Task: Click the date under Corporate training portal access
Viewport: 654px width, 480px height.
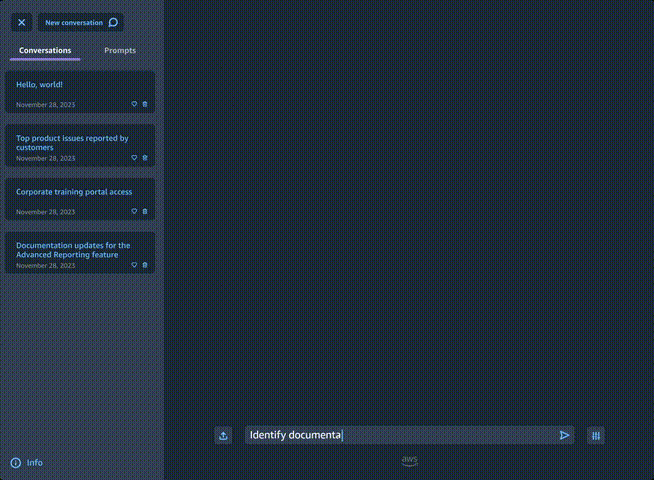Action: tap(45, 212)
